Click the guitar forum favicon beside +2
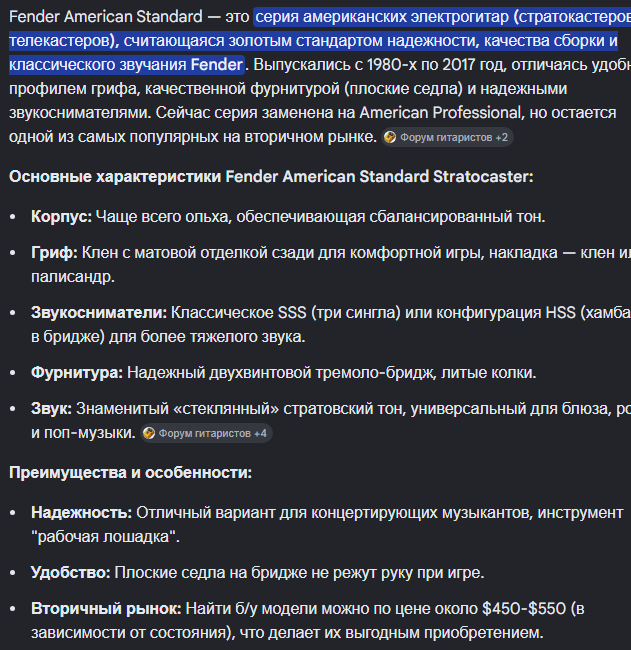The image size is (631, 650). tap(390, 137)
